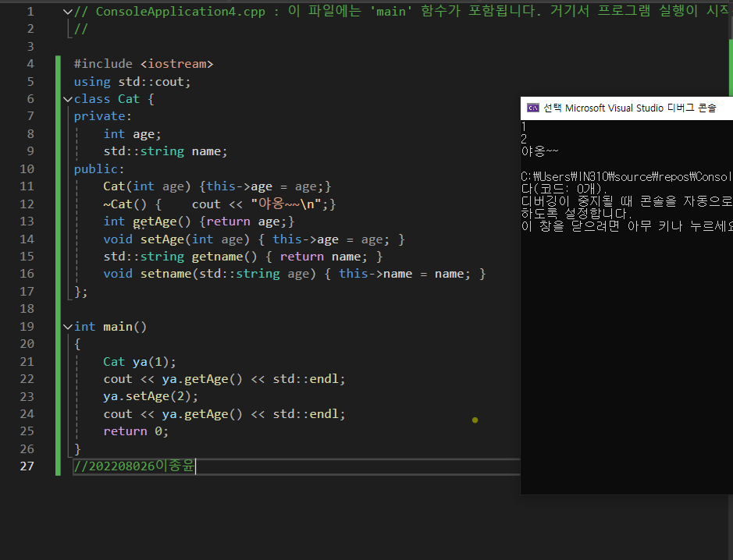Click line number 19 in the gutter
The height and width of the screenshot is (560, 733).
[27, 327]
